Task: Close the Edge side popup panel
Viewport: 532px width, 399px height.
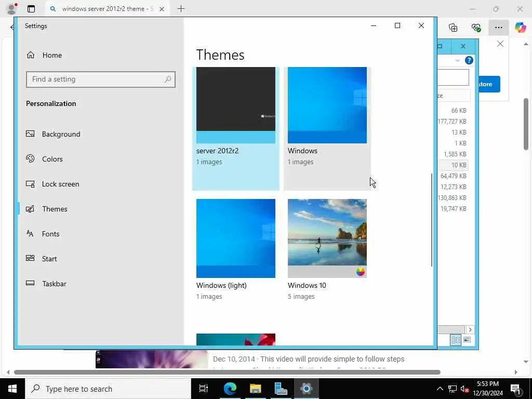Action: point(500,44)
